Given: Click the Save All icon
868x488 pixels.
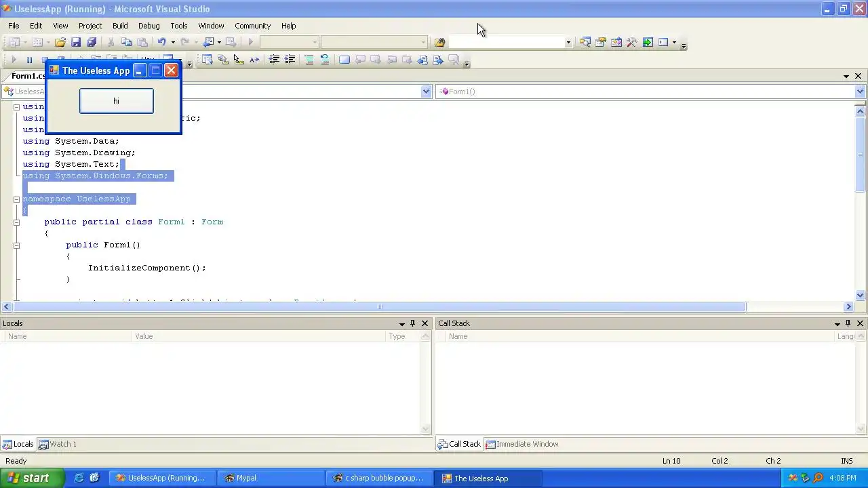Looking at the screenshot, I should (x=92, y=42).
